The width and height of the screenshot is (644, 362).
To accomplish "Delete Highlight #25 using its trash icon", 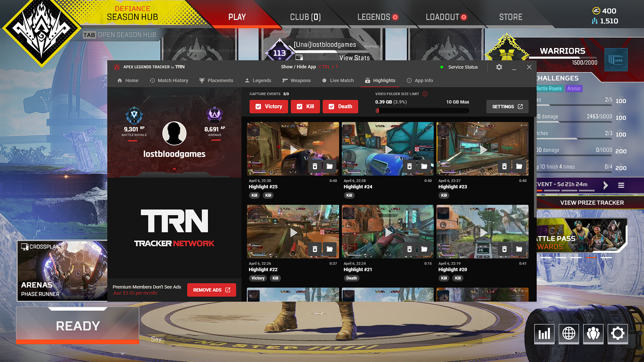I will tap(315, 166).
